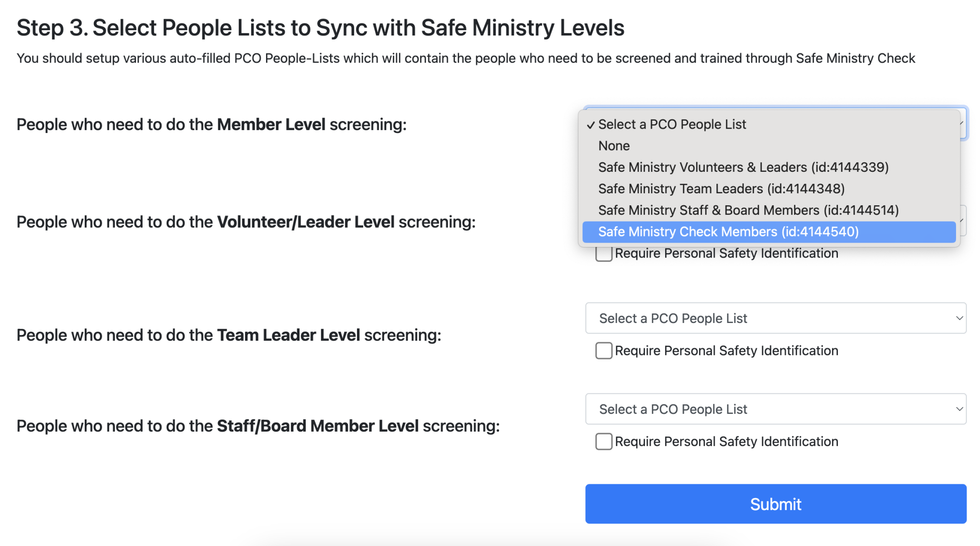980x546 pixels.
Task: Tick Require Personal Safety Identification for Staff/Board
Action: (603, 442)
